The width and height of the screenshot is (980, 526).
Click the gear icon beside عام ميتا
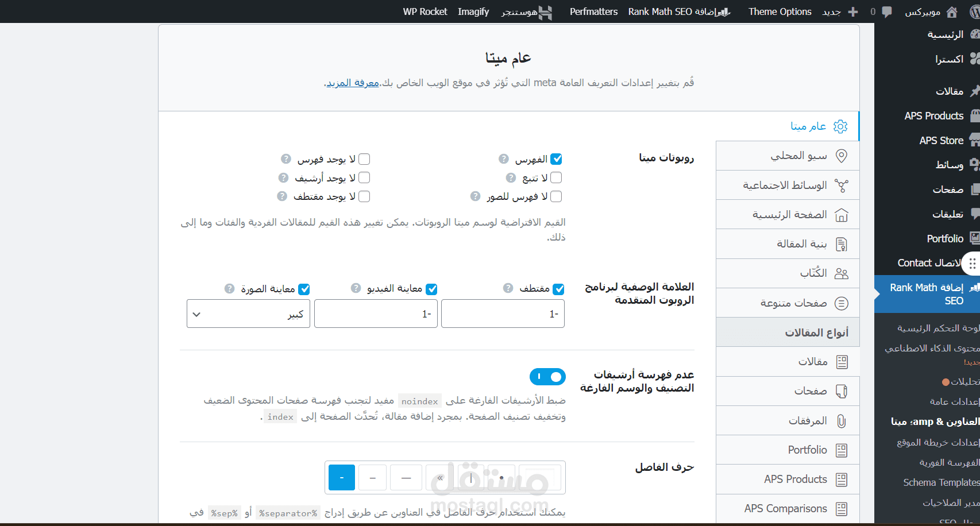[840, 126]
